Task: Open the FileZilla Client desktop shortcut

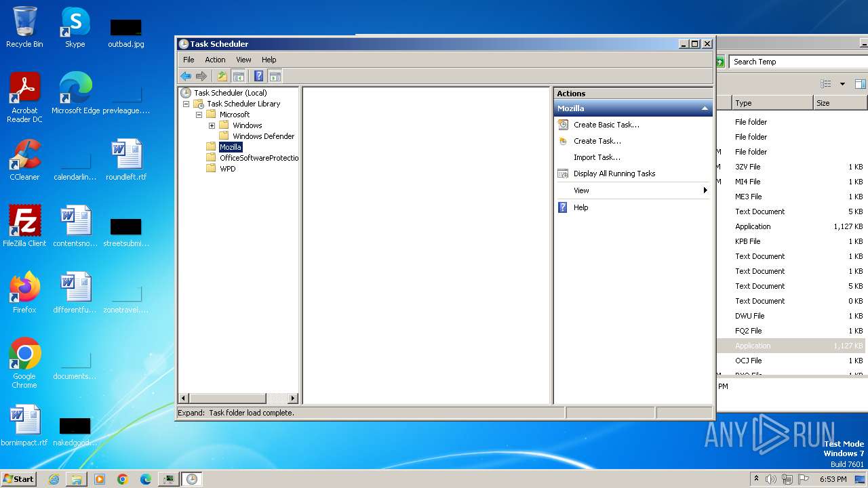Action: point(24,226)
